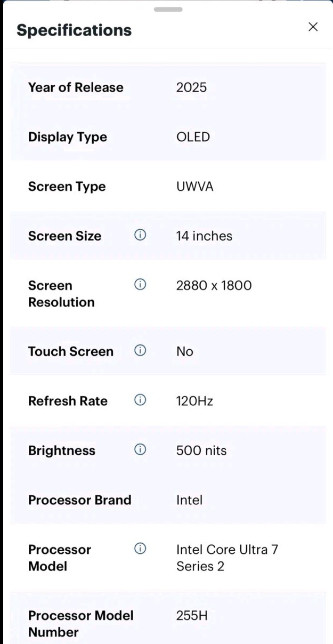Viewport: 333px width, 644px height.
Task: Click the Specifications heading
Action: pyautogui.click(x=74, y=30)
